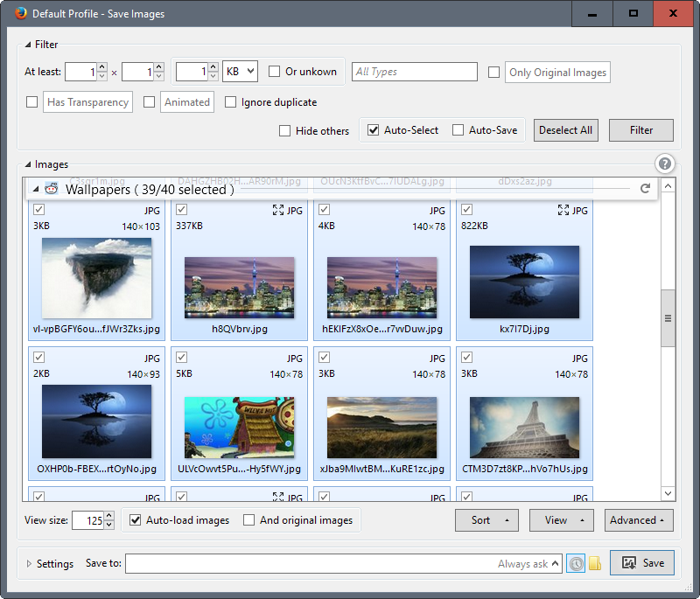700x599 pixels.
Task: Uncheck Auto-load images checkbox
Action: click(136, 520)
